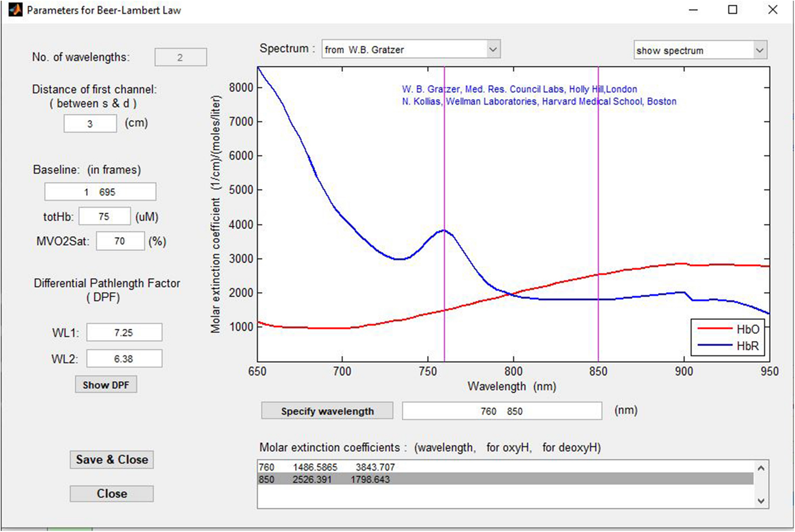Open the Spectrum source dropdown
Screen dimensions: 795x532
tap(411, 50)
